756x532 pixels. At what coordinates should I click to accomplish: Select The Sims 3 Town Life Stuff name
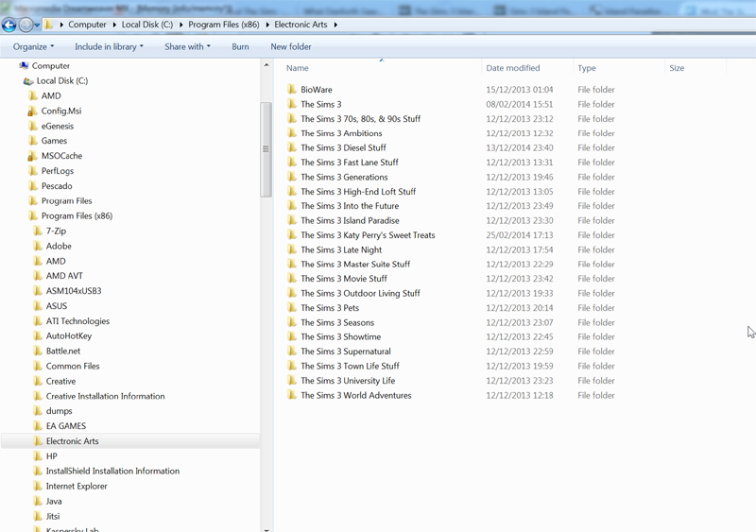tap(350, 366)
